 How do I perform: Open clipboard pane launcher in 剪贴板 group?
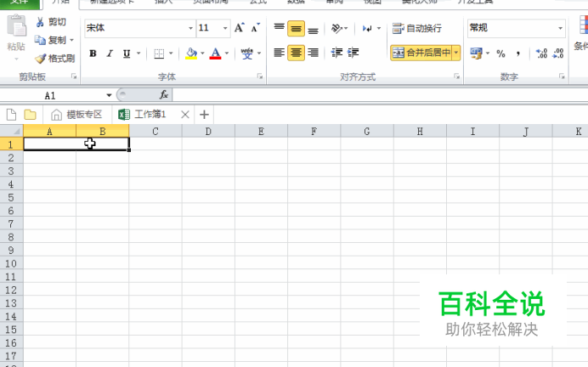click(x=74, y=76)
